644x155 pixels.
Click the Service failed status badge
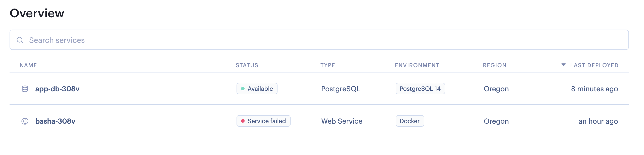[263, 121]
